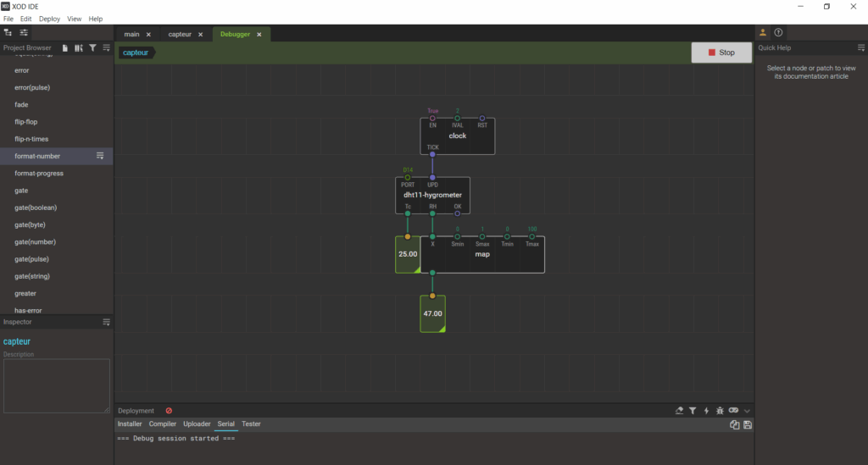Open the Uploader log tab
Image resolution: width=868 pixels, height=465 pixels.
click(197, 424)
